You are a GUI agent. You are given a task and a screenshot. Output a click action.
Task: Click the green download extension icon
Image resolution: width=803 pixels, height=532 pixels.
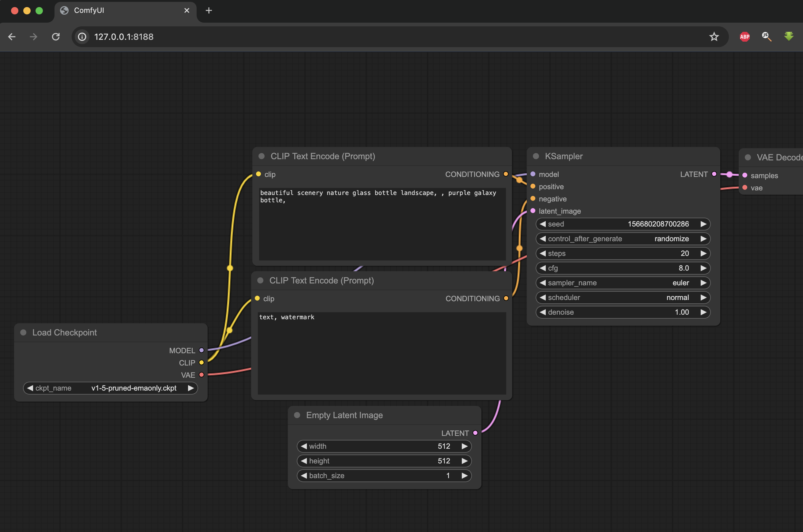click(788, 36)
